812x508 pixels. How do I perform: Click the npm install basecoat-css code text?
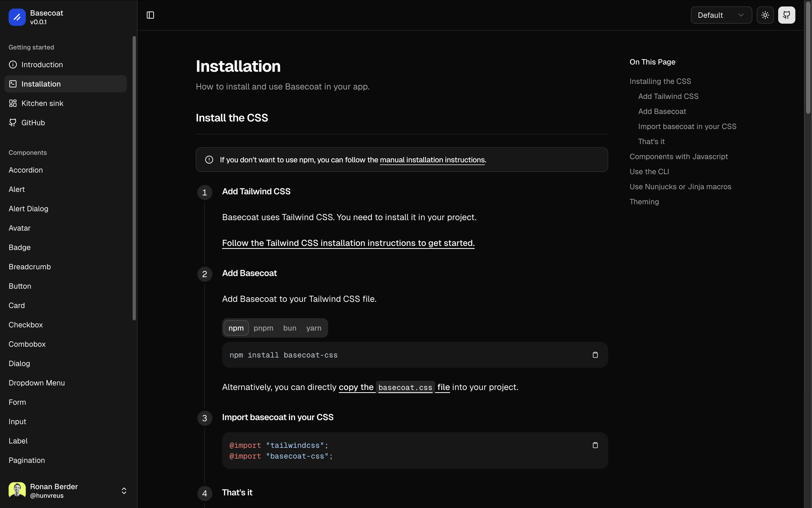pos(284,355)
